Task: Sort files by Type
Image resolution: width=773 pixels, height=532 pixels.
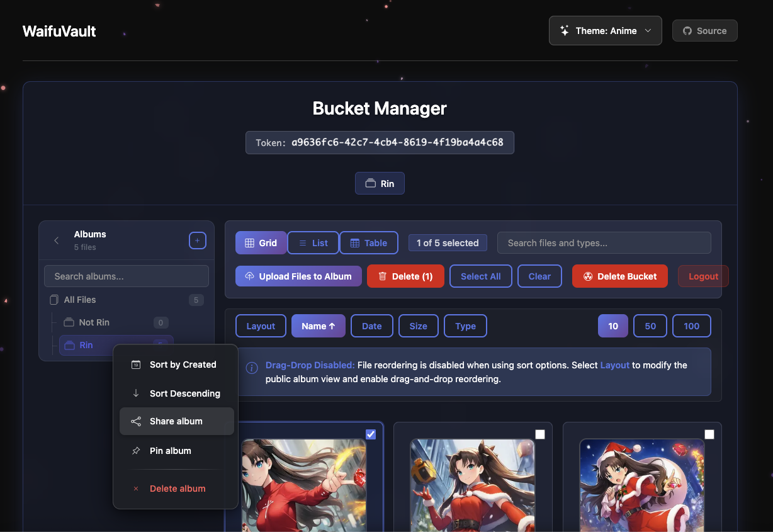Action: tap(466, 326)
